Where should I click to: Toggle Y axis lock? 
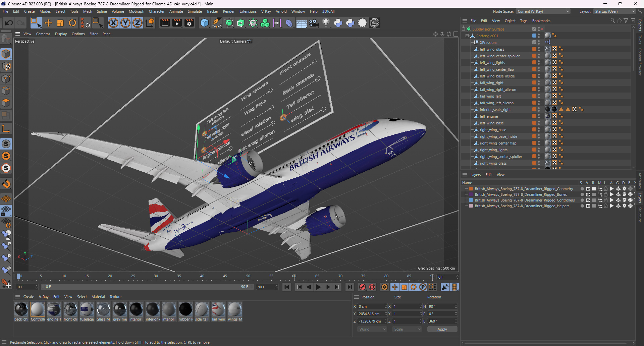[125, 23]
